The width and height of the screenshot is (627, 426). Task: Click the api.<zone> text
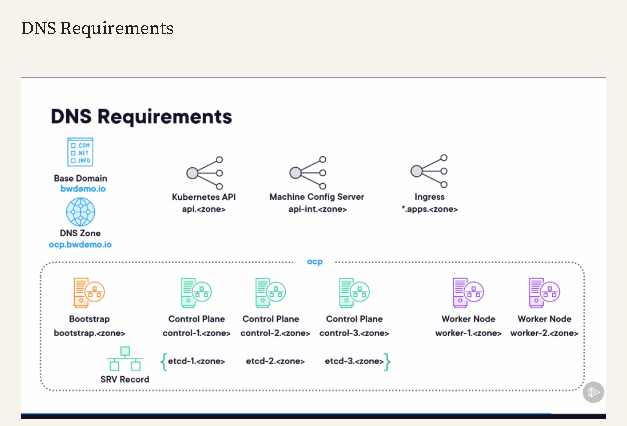[204, 209]
